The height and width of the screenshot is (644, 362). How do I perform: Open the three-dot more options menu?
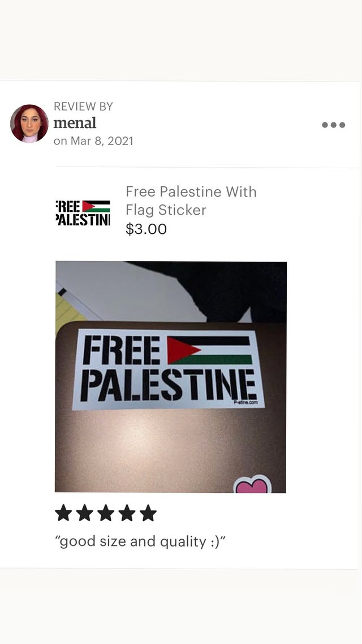tap(333, 125)
